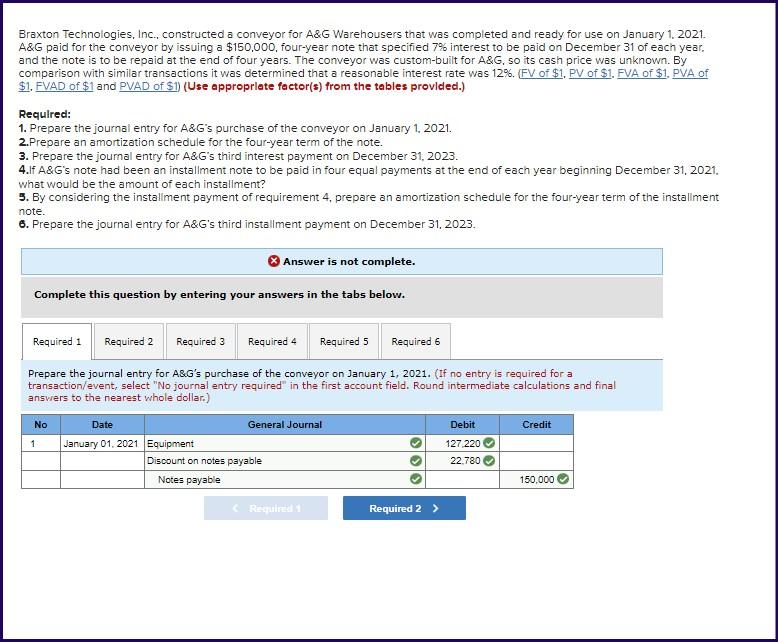Screen dimensions: 778x642
Task: Go to next section with Required 2 button
Action: pos(404,508)
